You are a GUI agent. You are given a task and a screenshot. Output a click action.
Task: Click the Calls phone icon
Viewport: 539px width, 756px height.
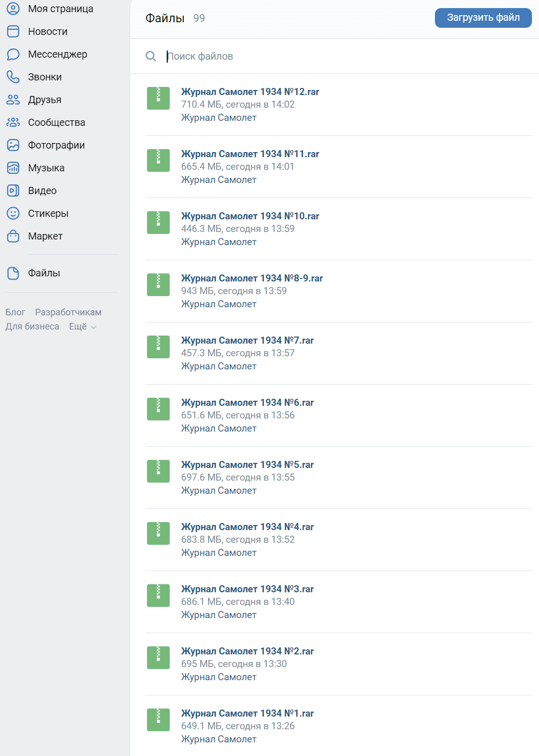pos(13,77)
